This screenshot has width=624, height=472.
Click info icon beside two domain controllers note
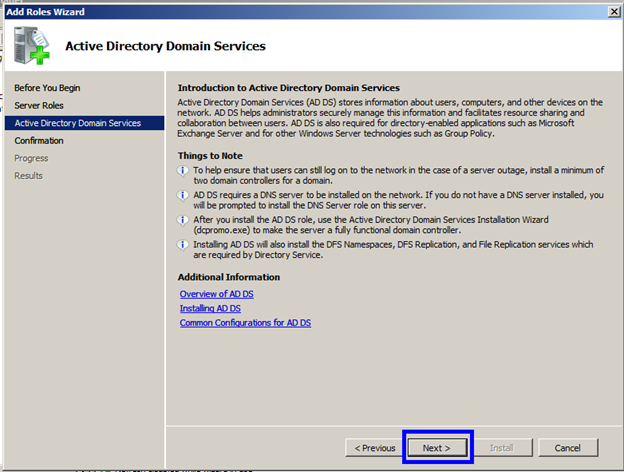(183, 171)
